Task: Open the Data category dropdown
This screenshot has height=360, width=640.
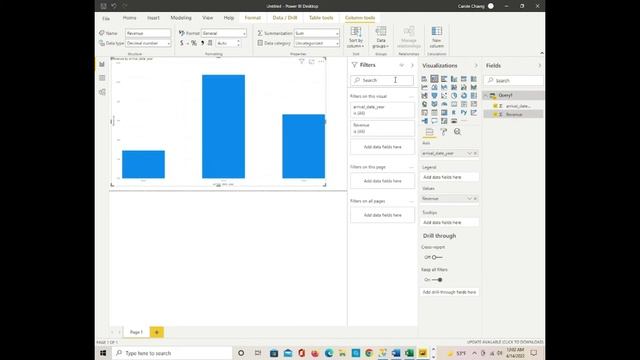Action: 317,43
